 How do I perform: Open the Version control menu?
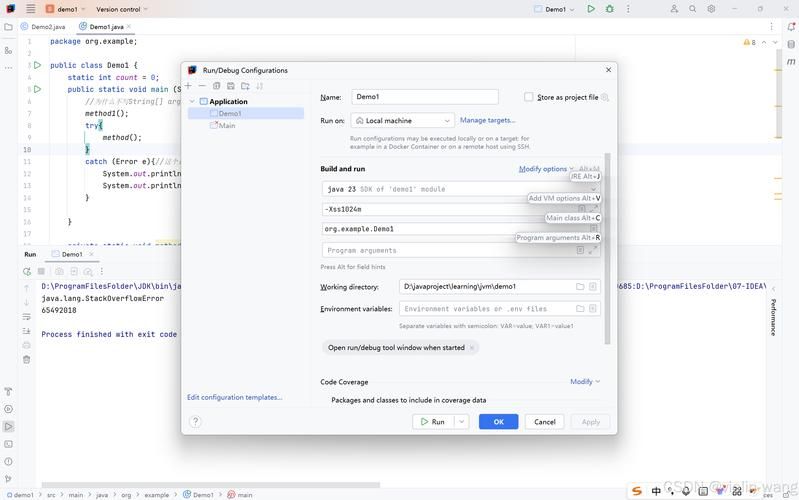coord(122,9)
